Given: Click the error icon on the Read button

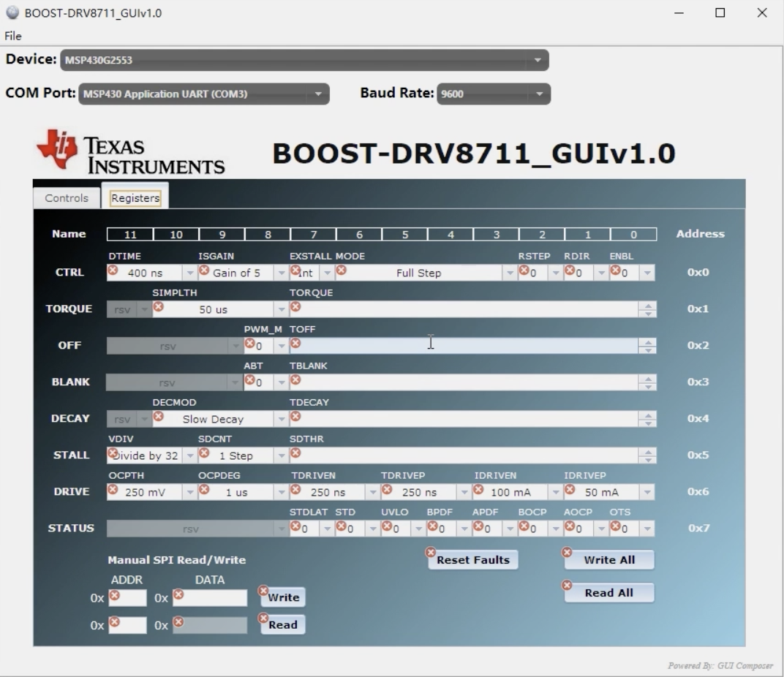Looking at the screenshot, I should (x=263, y=619).
